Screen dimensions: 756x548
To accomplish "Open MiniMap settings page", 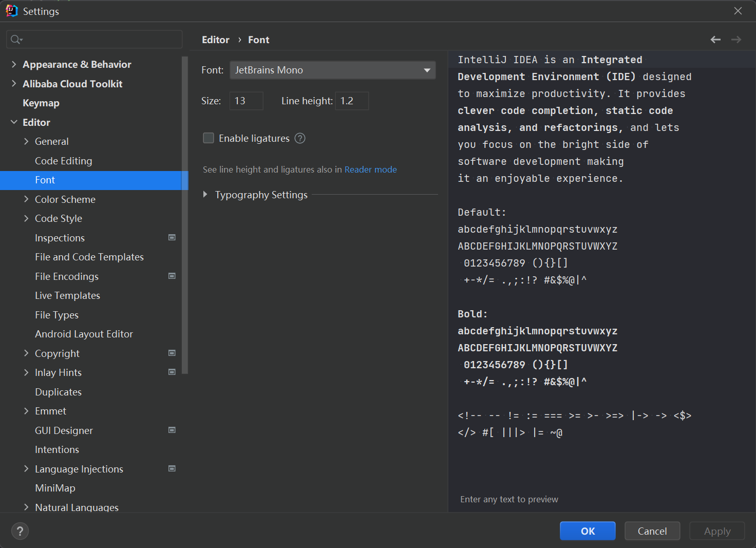I will (55, 488).
